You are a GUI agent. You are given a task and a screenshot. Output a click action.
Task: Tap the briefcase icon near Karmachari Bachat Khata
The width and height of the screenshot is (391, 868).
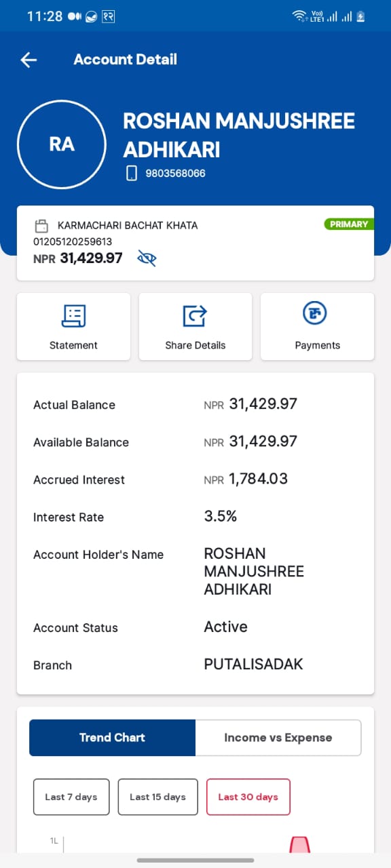[x=41, y=225]
